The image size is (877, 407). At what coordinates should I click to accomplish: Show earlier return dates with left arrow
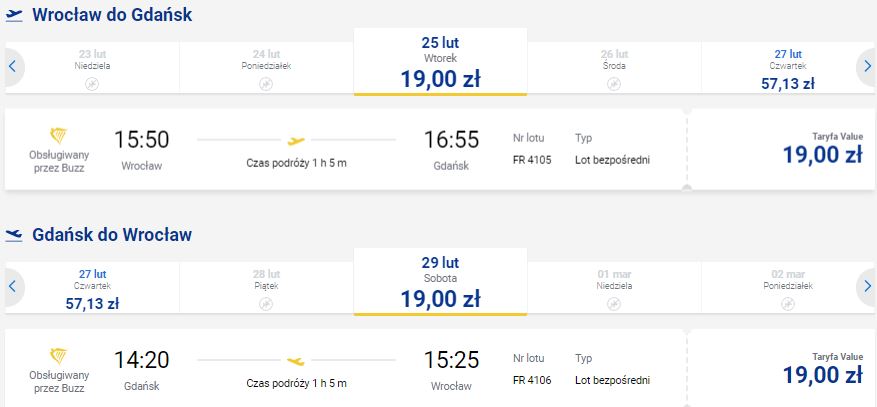pos(12,287)
